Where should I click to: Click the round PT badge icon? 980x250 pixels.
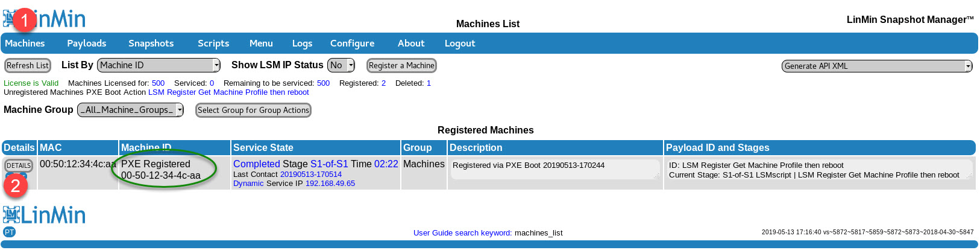point(9,232)
